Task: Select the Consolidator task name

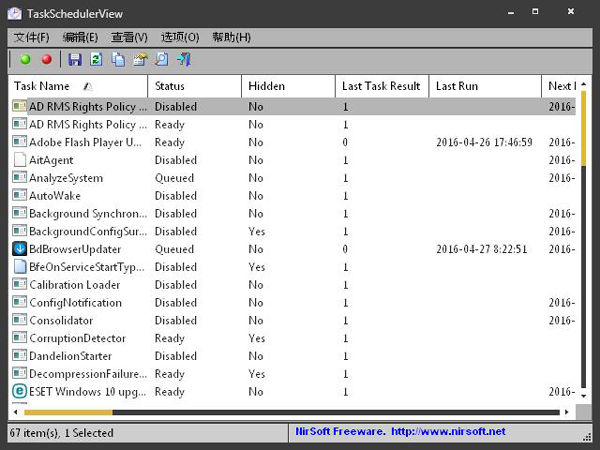Action: coord(61,320)
